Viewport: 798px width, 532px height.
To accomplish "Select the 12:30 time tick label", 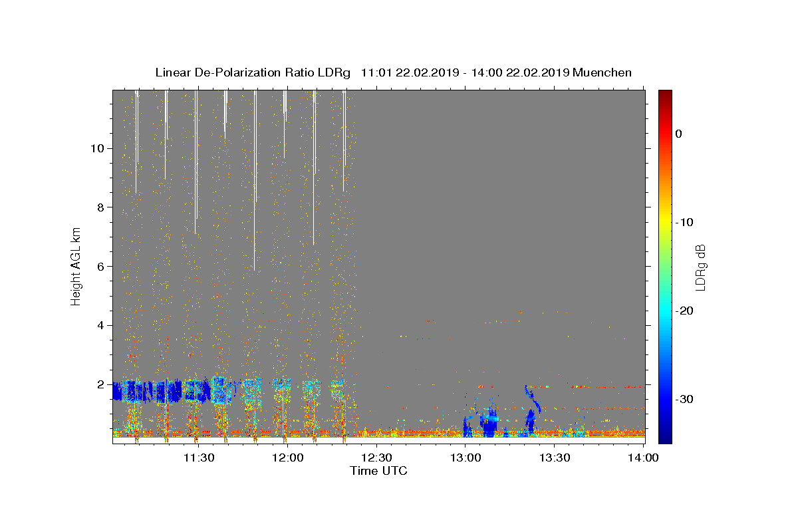I will click(376, 458).
